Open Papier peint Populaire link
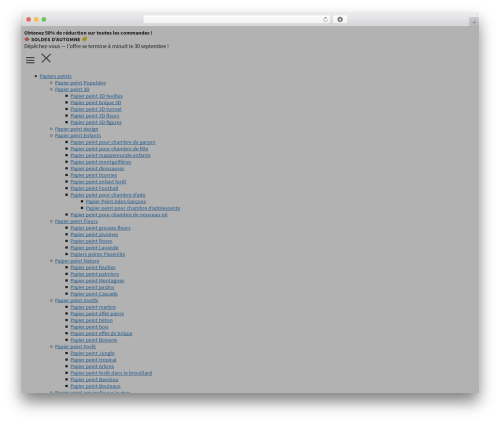Viewport: 500px width, 423px height. (x=80, y=83)
